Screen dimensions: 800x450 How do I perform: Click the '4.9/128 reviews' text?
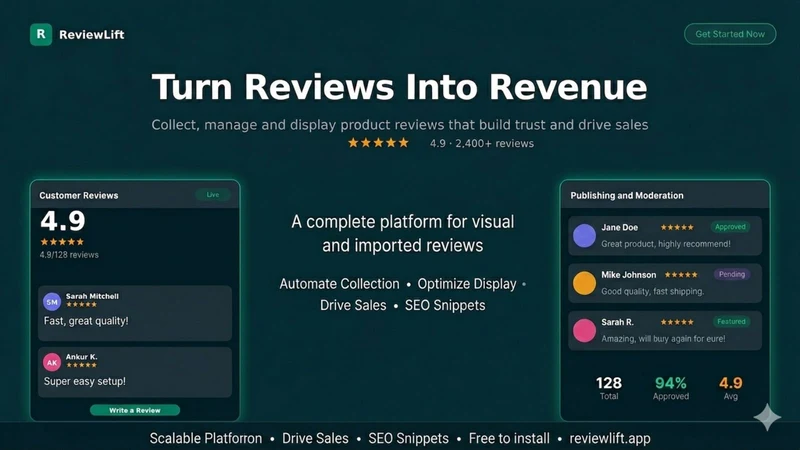click(x=69, y=255)
